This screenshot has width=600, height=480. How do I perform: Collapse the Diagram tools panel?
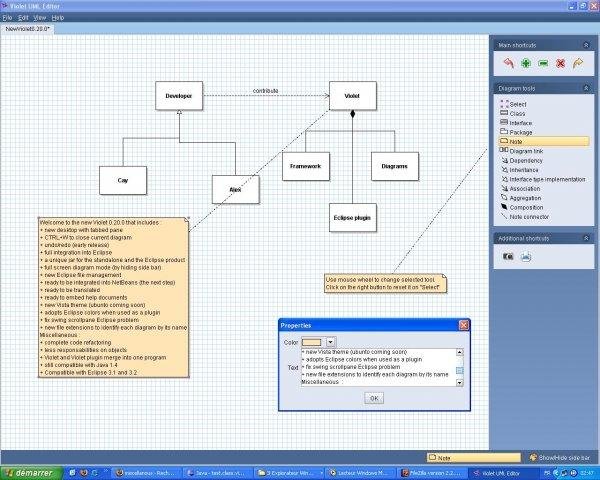[586, 88]
